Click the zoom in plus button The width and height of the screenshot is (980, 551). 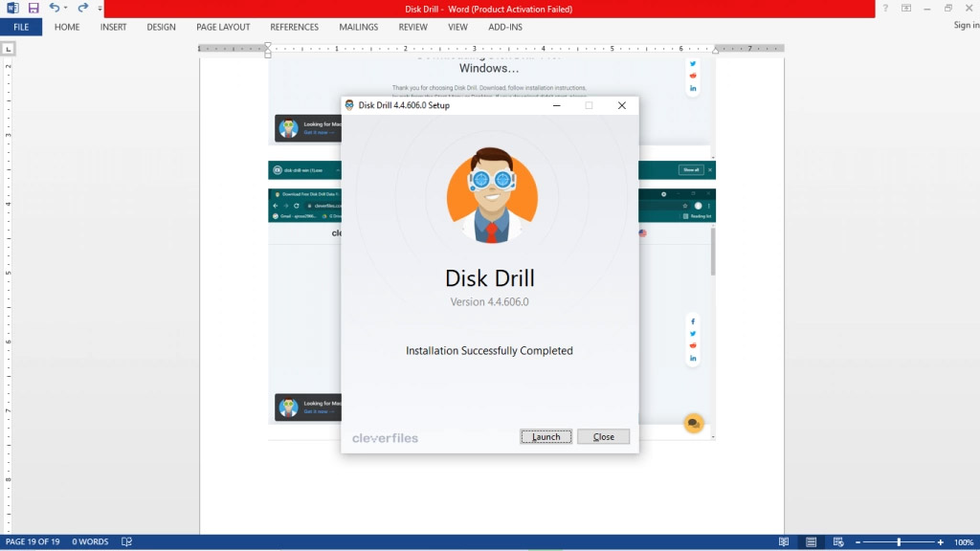pos(941,542)
